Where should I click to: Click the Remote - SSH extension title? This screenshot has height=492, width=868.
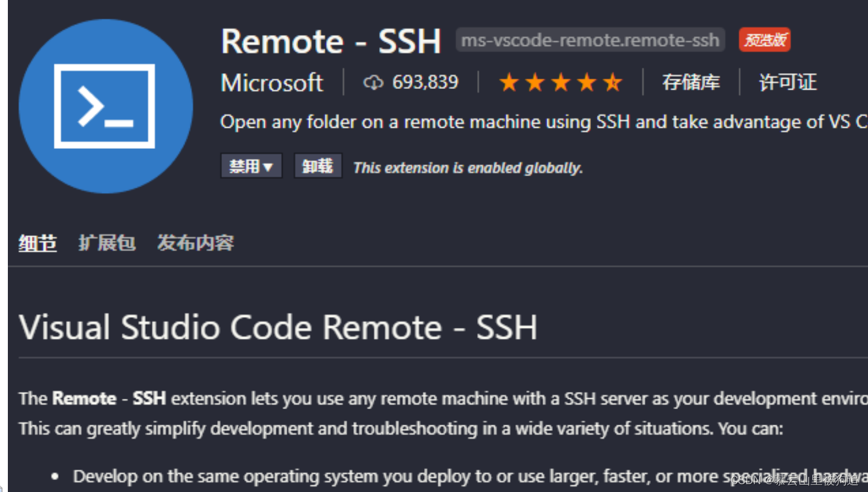coord(331,42)
